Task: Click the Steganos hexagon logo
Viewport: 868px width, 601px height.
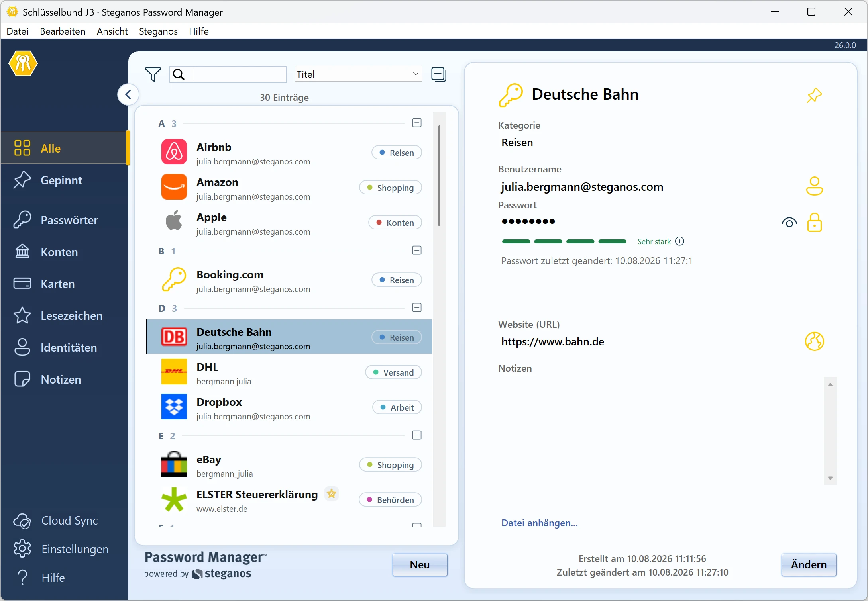Action: coord(23,63)
